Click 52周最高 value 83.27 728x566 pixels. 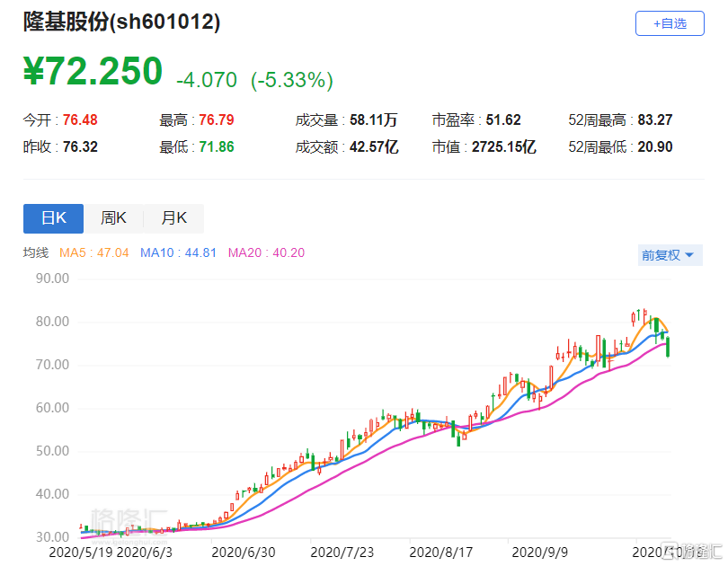click(620, 120)
